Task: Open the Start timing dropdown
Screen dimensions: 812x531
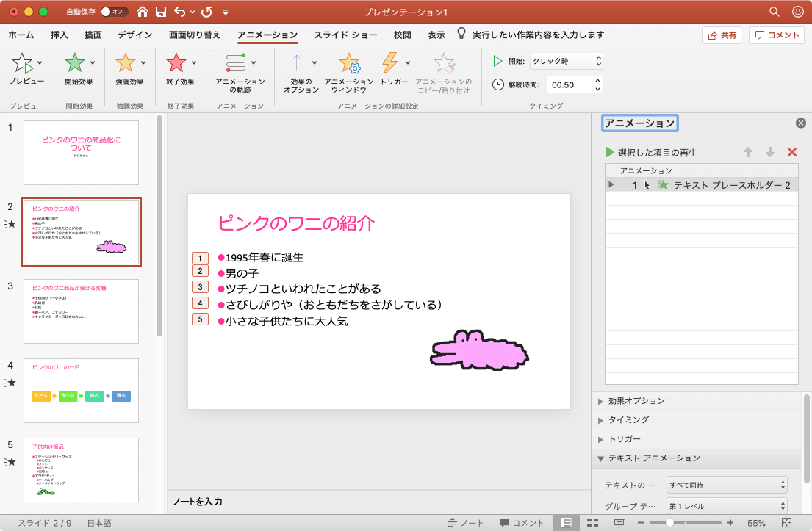Action: (x=567, y=61)
